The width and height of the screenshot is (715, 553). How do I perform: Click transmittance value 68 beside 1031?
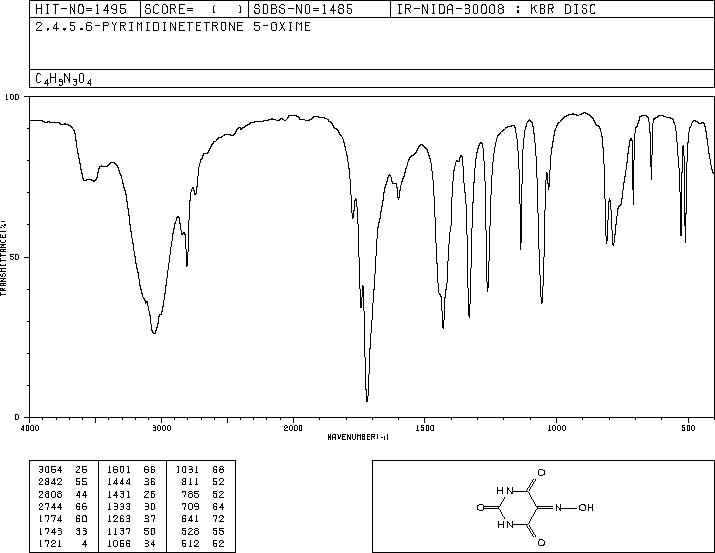pyautogui.click(x=218, y=470)
